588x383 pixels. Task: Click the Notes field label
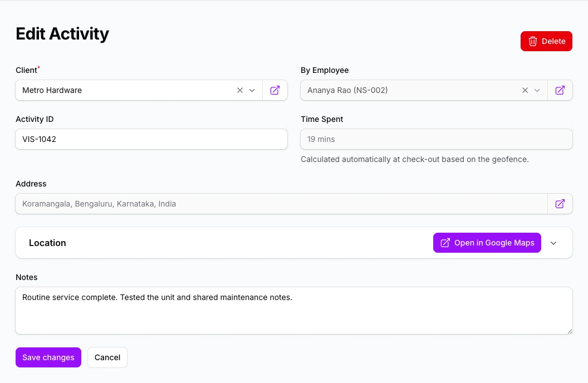click(27, 277)
